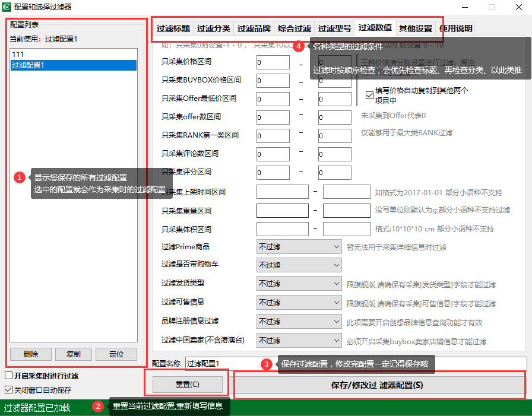
Task: Click the 重置(C) button
Action: [187, 385]
